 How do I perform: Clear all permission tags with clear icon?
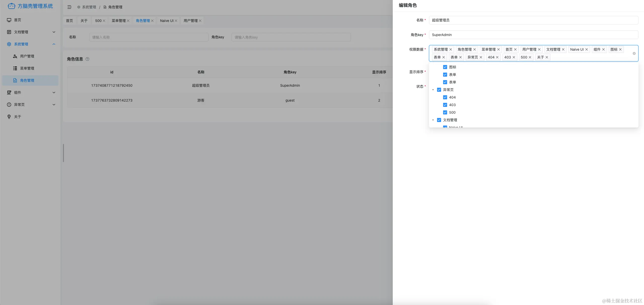634,53
